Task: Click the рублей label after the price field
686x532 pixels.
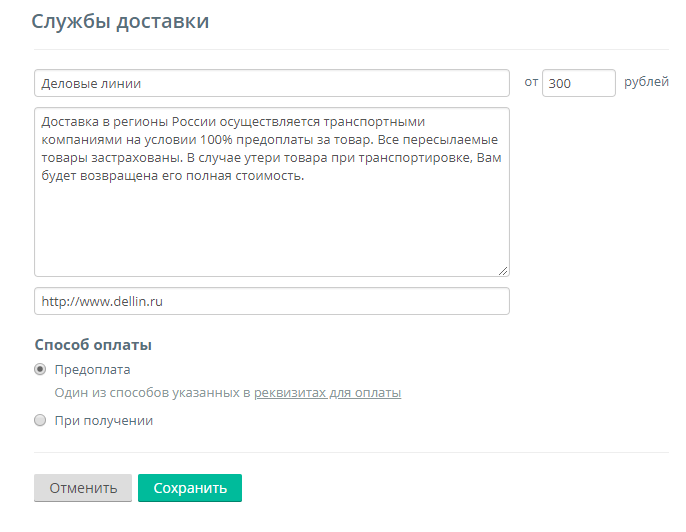Action: [x=646, y=82]
